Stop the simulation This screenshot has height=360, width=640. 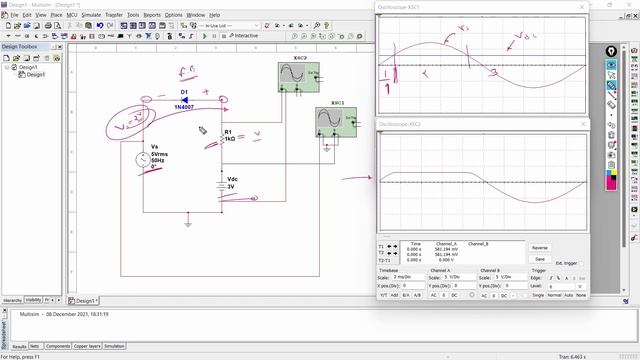224,36
